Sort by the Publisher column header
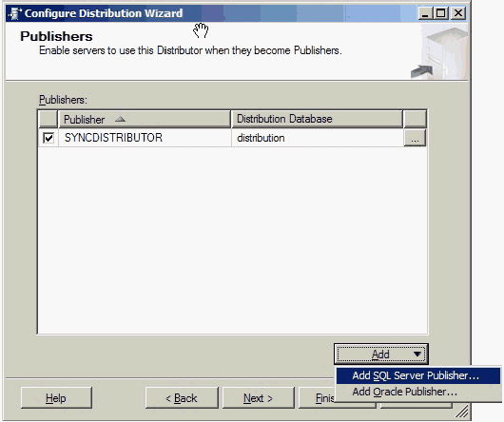Image resolution: width=504 pixels, height=422 pixels. (x=145, y=119)
